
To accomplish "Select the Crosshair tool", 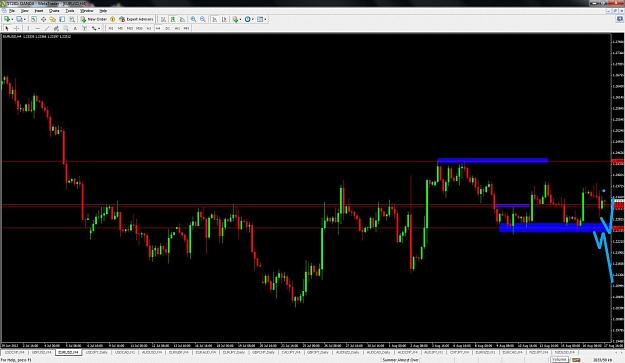I will click(16, 28).
